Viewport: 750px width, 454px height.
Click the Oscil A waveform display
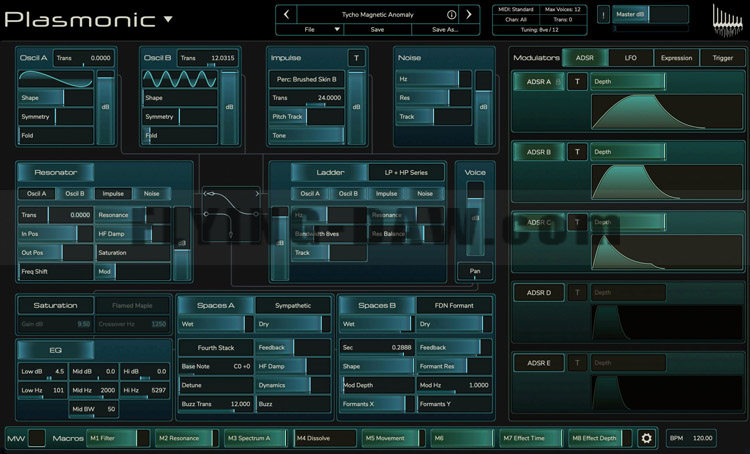(56, 79)
